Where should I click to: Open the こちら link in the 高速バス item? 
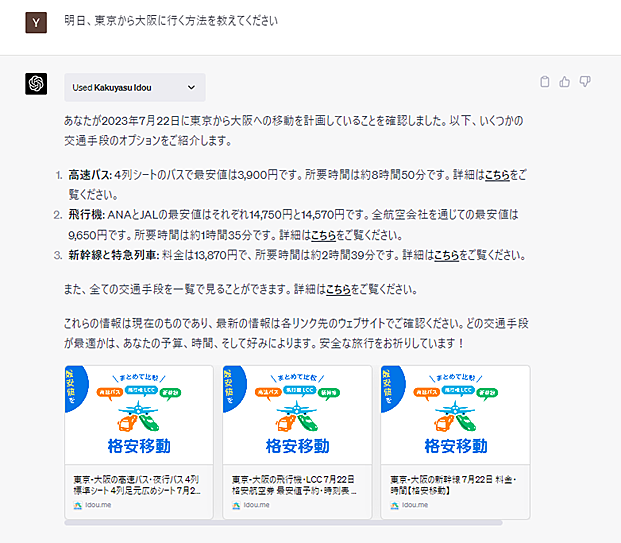[497, 175]
